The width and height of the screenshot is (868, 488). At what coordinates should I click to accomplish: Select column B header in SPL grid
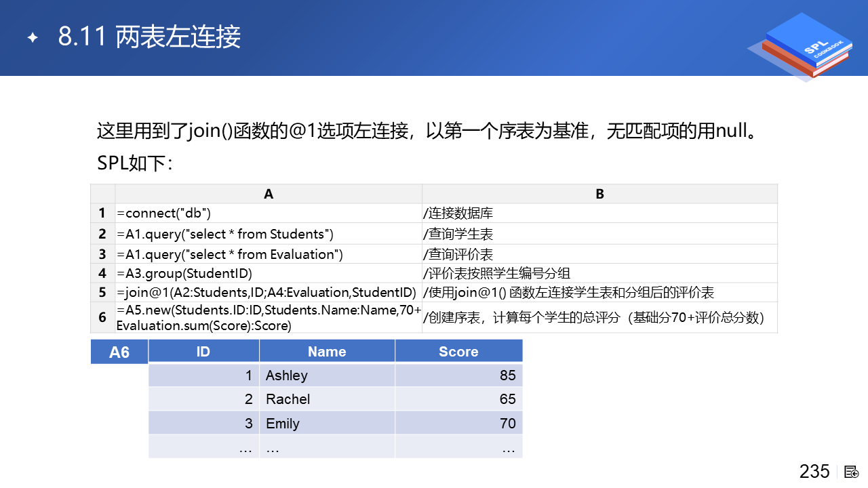coord(599,194)
